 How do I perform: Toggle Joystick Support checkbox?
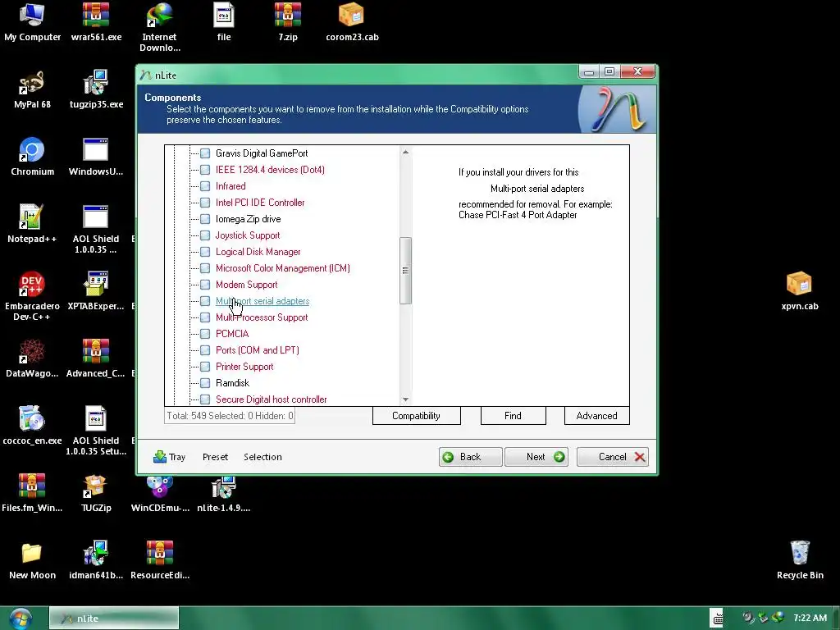pos(205,235)
